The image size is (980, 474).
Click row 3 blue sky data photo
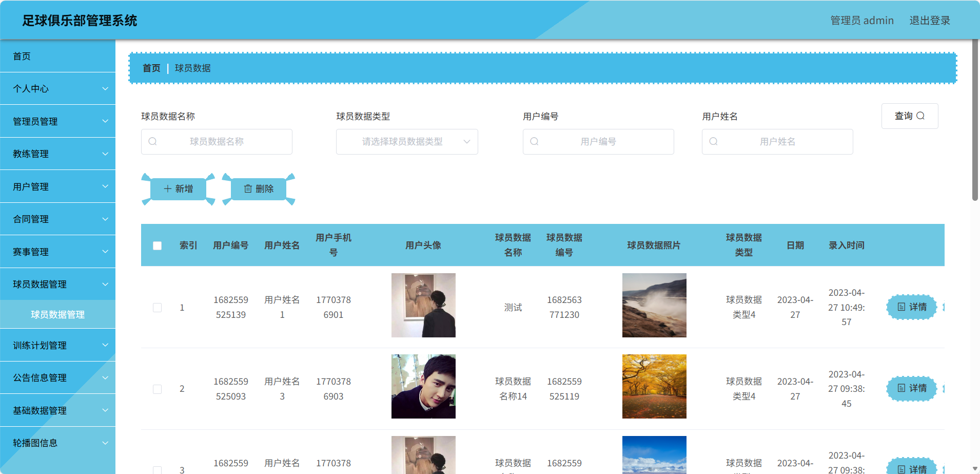[x=654, y=455]
